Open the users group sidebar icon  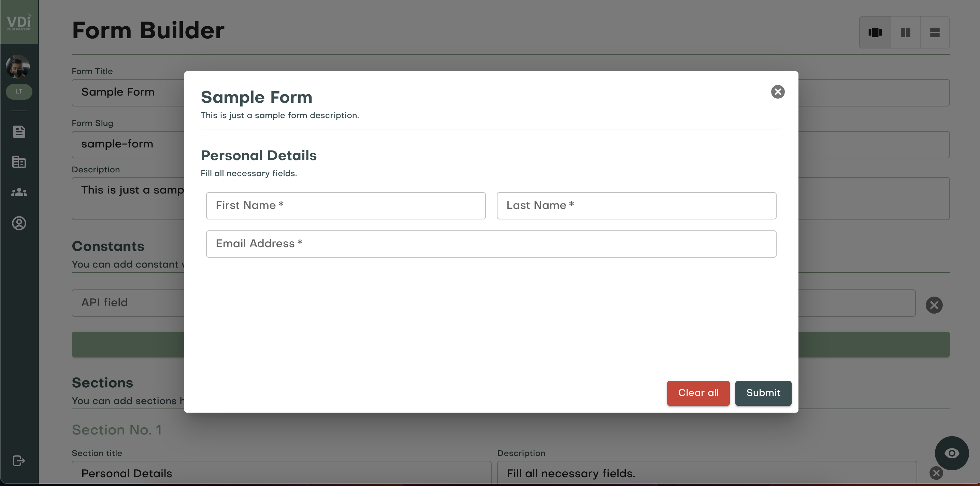(19, 192)
